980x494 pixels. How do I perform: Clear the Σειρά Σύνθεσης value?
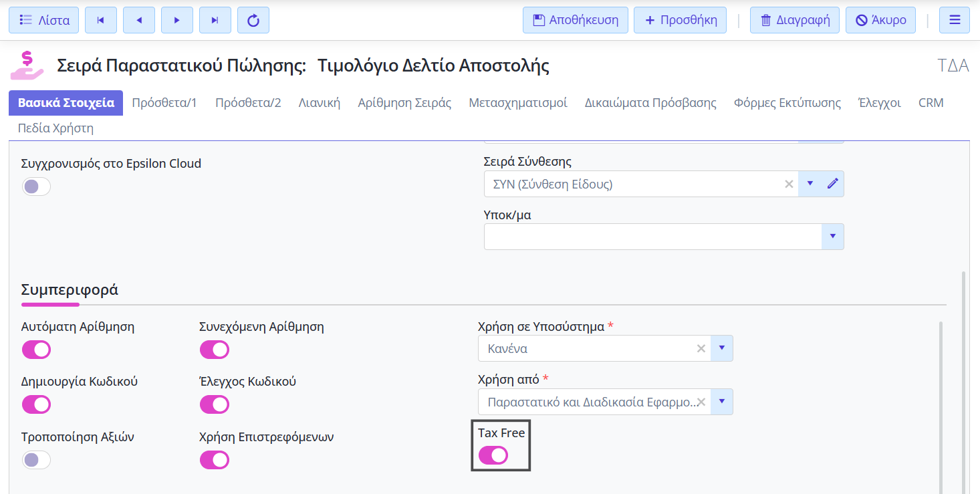point(789,184)
